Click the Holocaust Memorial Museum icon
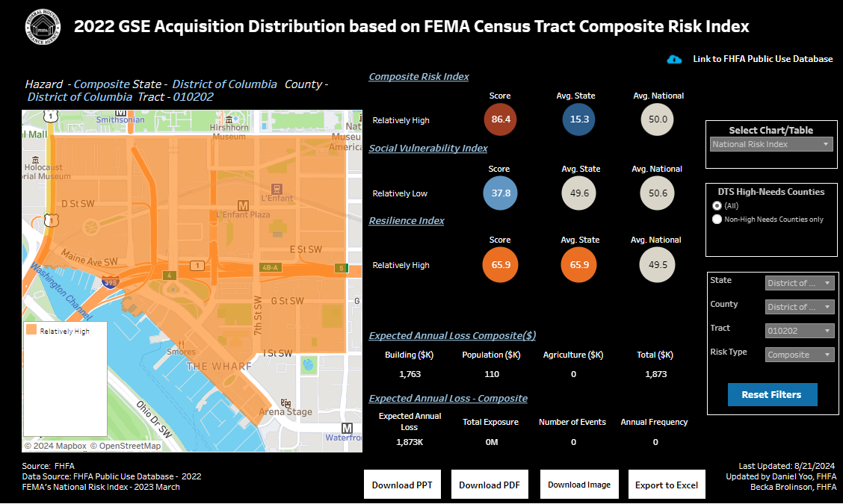This screenshot has height=504, width=843. [35, 160]
